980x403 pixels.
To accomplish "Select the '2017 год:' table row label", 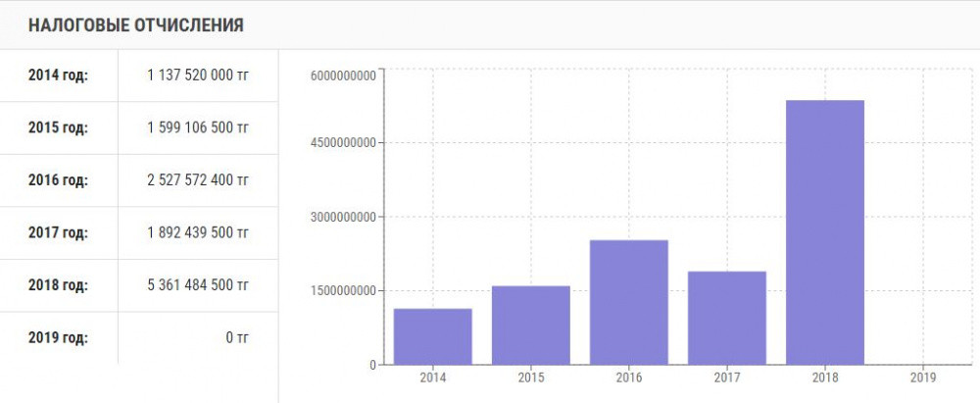I will (x=58, y=233).
